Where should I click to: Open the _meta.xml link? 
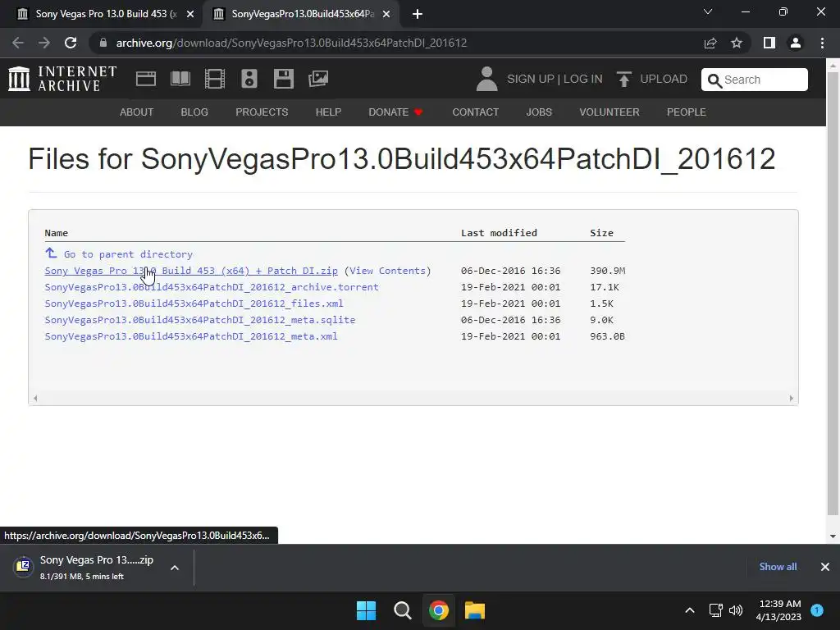pos(191,336)
